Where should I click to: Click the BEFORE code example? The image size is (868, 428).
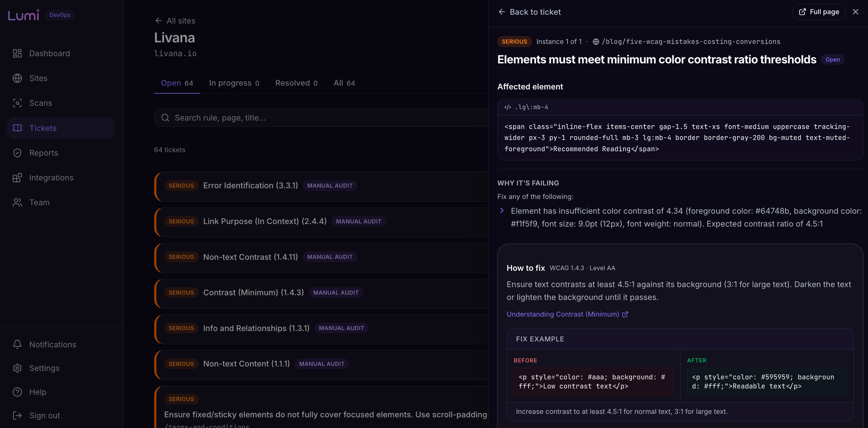pyautogui.click(x=594, y=382)
